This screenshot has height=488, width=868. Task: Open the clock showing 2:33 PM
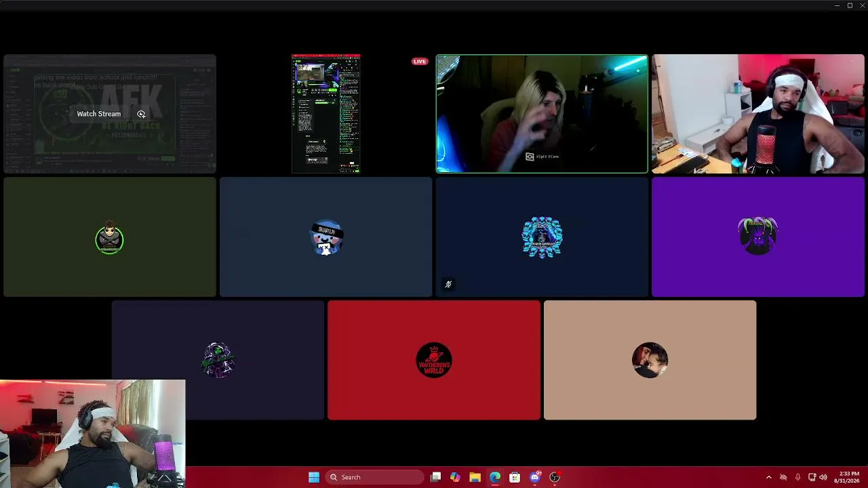click(847, 477)
